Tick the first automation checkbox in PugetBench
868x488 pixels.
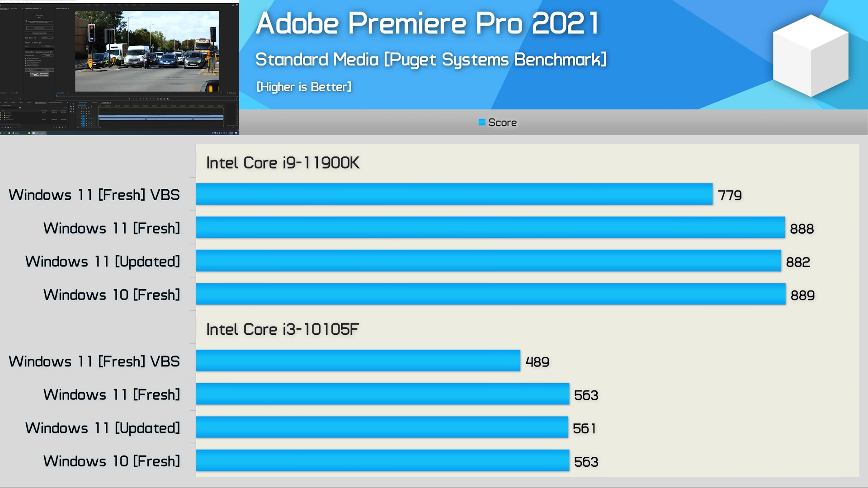tap(26, 58)
